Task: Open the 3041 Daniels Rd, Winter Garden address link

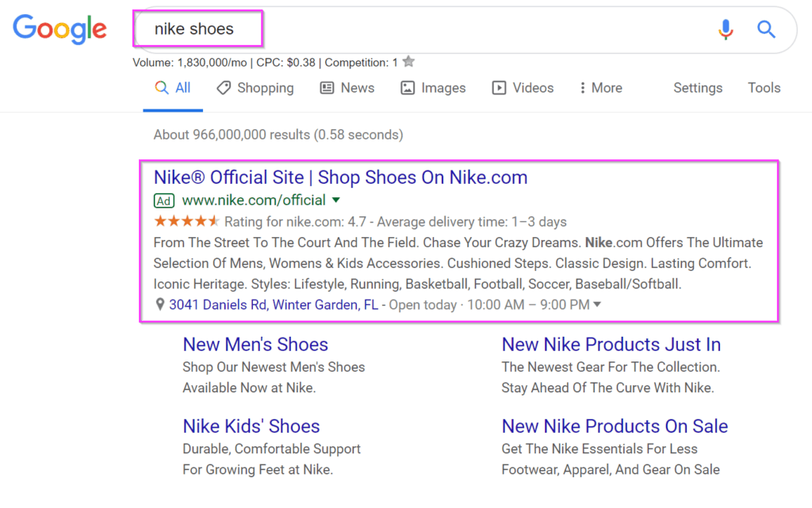Action: (x=274, y=304)
